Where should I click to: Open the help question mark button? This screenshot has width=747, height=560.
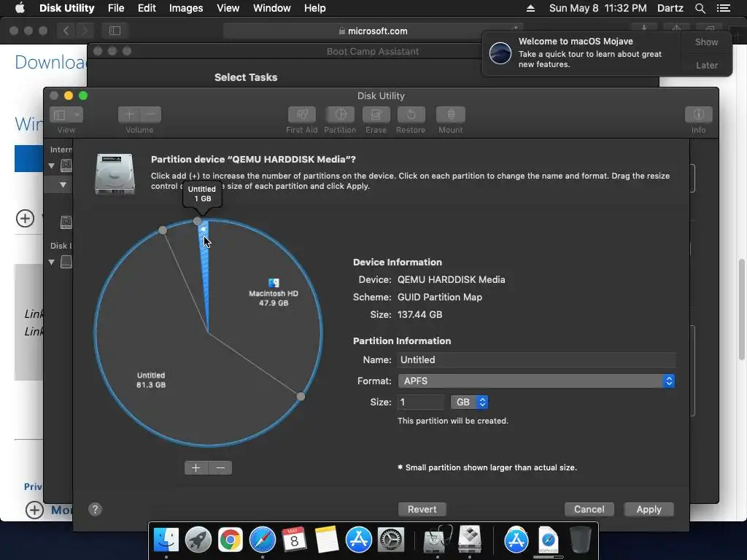click(96, 510)
